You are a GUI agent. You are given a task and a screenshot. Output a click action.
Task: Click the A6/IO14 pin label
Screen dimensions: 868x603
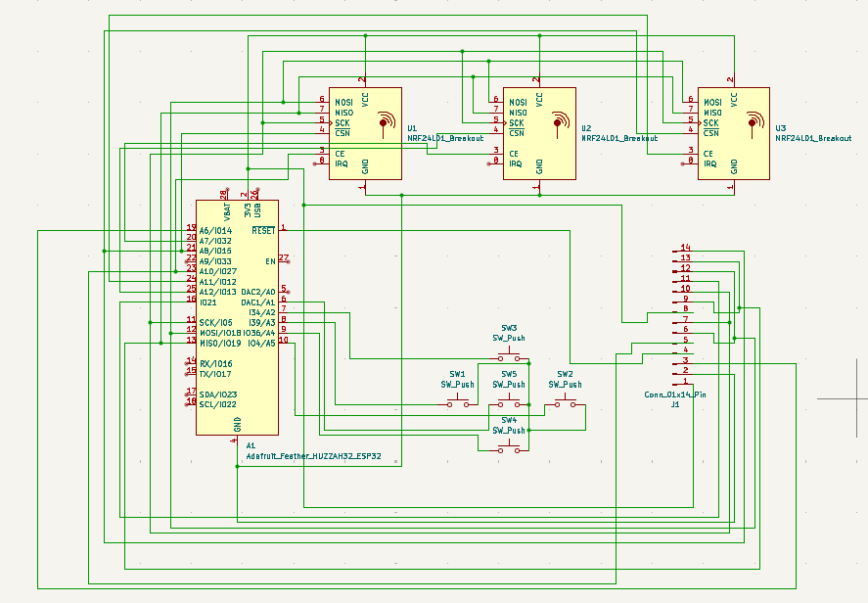[x=216, y=231]
